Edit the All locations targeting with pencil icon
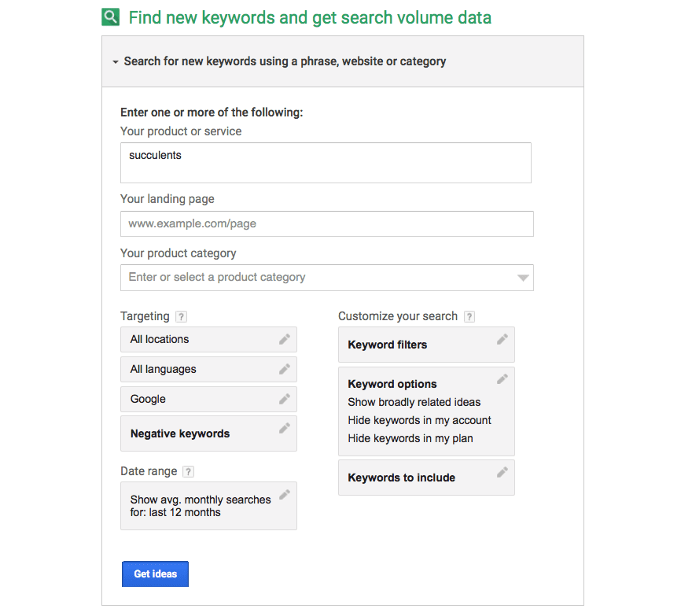The height and width of the screenshot is (616, 692). click(285, 339)
